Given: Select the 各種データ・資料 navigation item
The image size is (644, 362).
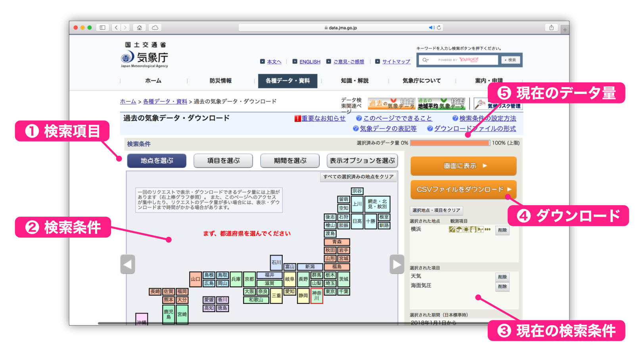Looking at the screenshot, I should click(x=288, y=81).
